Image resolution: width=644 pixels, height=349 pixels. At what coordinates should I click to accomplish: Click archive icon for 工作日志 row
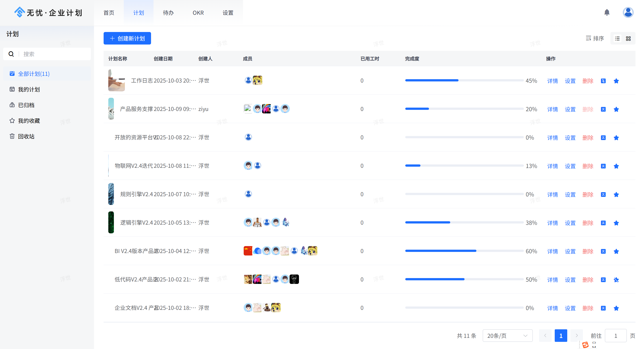[x=603, y=81]
